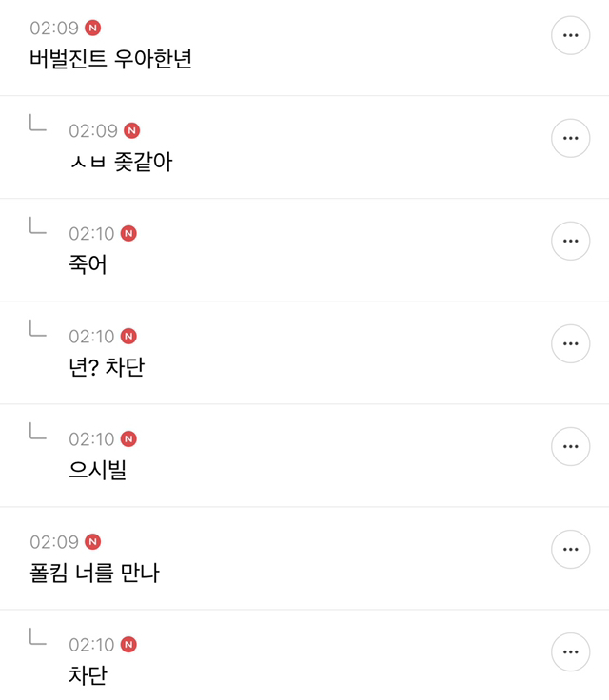Click the N badge above the "죽어" reply
This screenshot has width=609, height=700.
click(x=128, y=233)
